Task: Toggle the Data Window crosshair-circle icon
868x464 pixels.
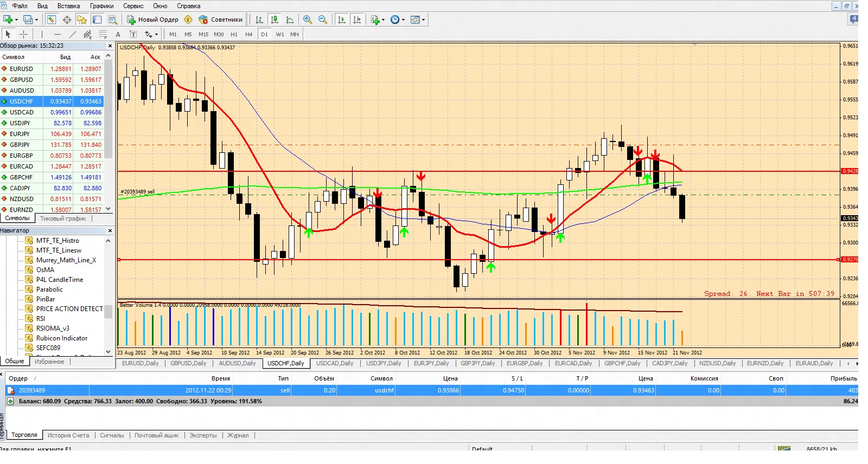Action: [x=67, y=20]
